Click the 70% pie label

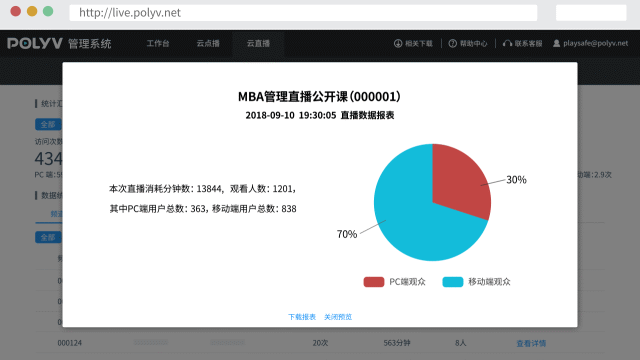coord(347,234)
